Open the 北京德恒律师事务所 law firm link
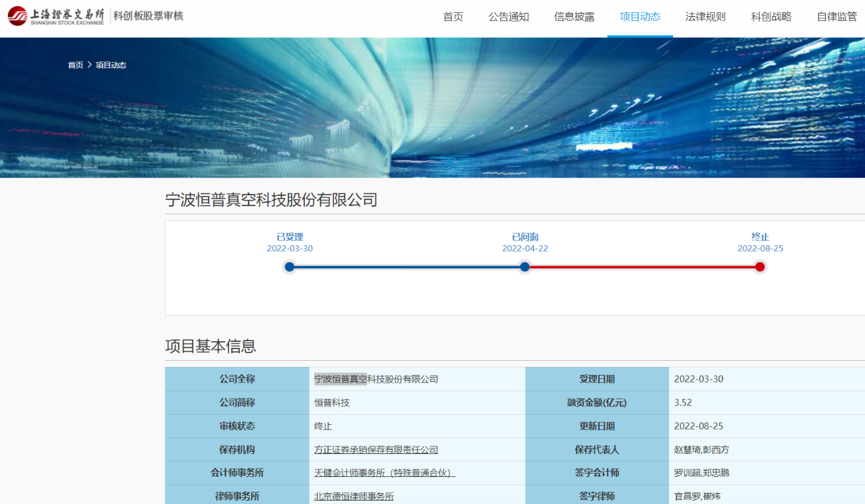Screen dimensions: 865x504 (353, 497)
